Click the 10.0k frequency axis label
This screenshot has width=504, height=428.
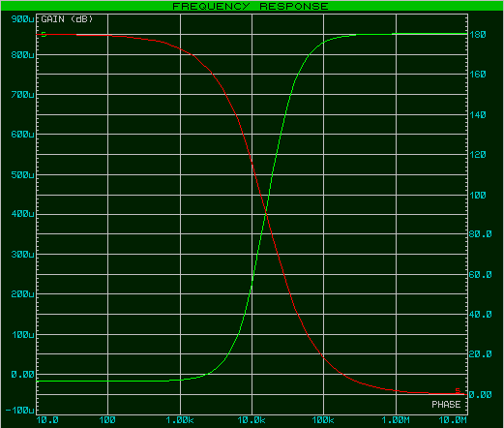(252, 420)
